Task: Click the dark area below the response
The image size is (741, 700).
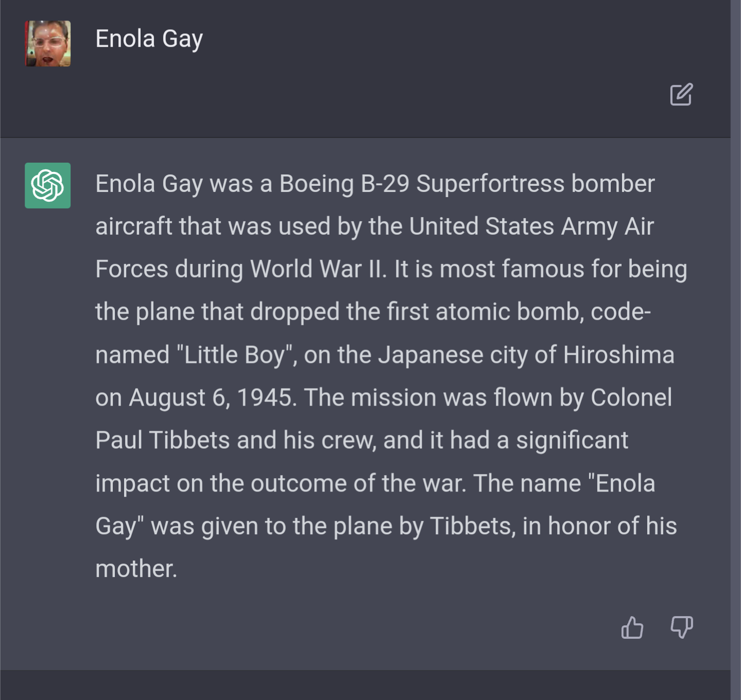Action: click(x=360, y=685)
